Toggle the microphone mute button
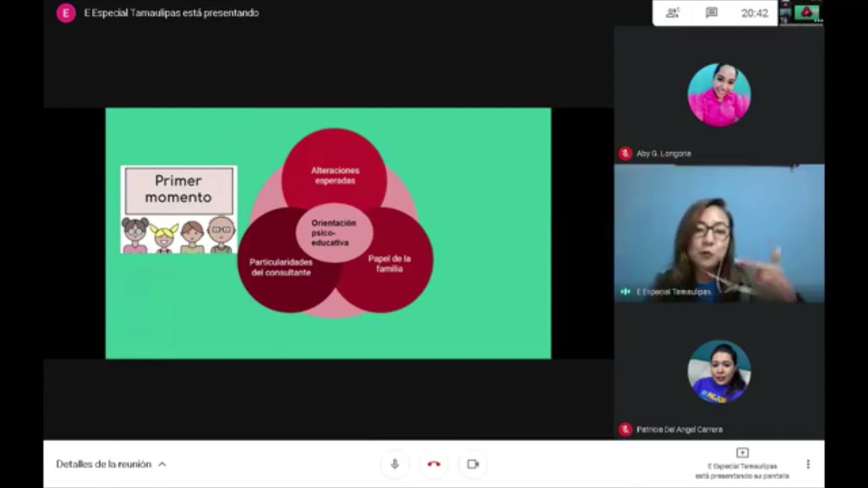This screenshot has width=868, height=488. (395, 464)
